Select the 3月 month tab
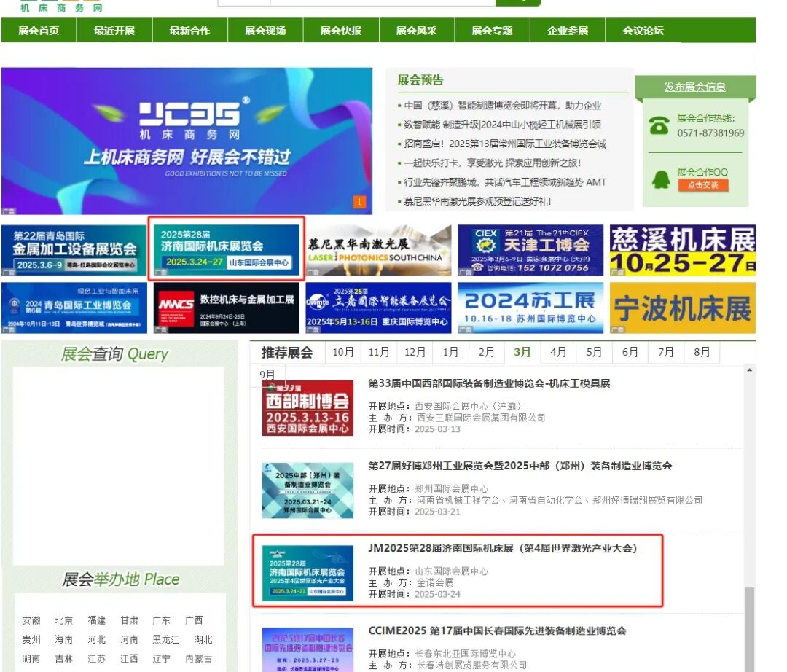 (x=522, y=352)
